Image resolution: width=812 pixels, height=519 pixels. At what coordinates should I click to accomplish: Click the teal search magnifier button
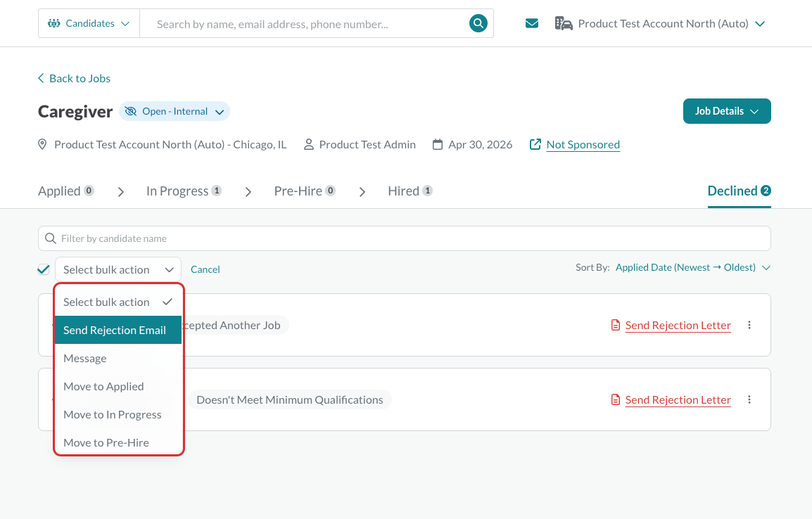coord(478,23)
